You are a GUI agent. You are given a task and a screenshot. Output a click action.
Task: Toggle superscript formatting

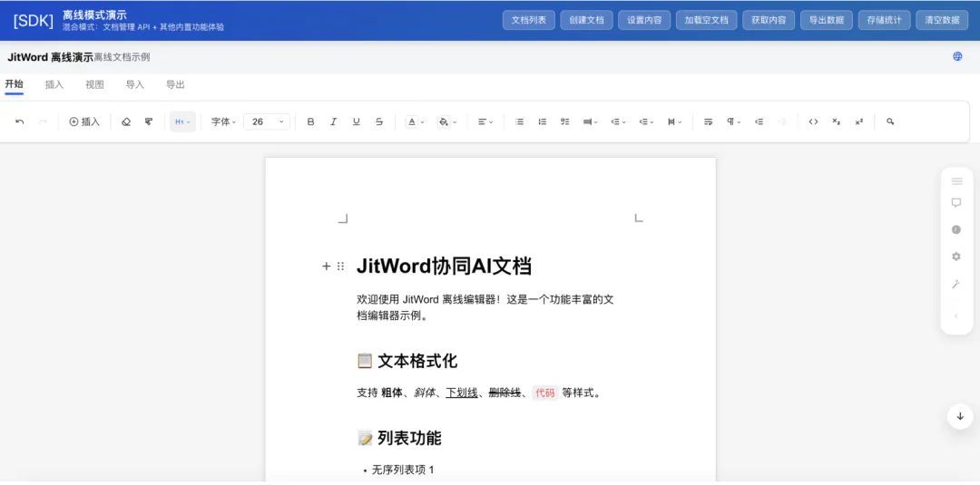point(858,121)
